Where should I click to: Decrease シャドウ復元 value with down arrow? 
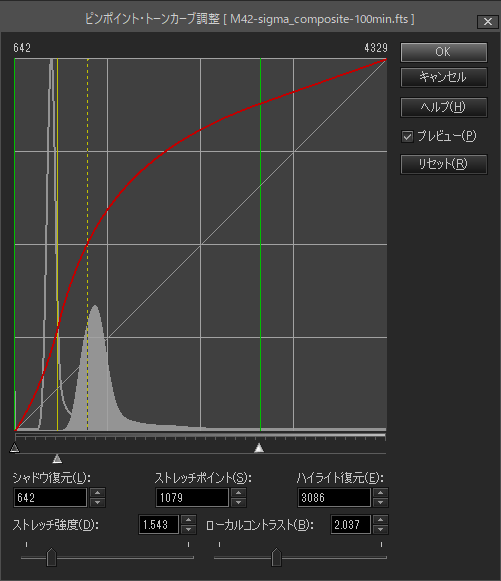(x=97, y=502)
